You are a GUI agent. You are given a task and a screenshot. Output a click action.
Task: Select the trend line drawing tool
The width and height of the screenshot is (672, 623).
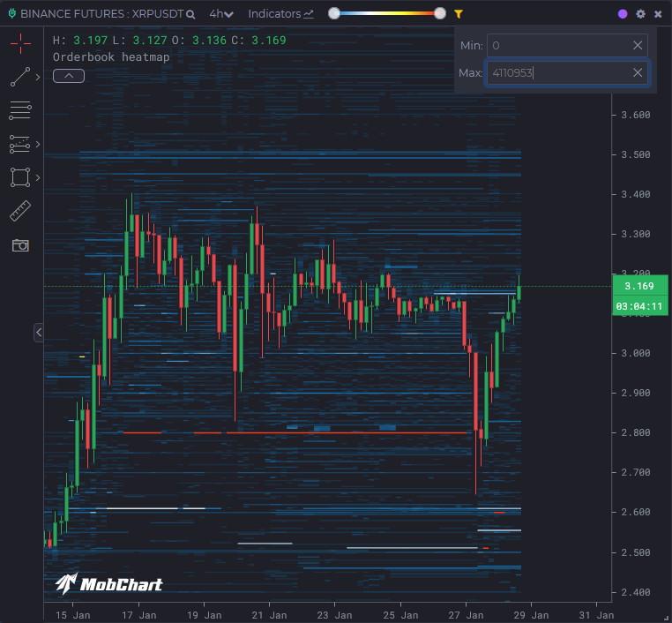click(20, 77)
